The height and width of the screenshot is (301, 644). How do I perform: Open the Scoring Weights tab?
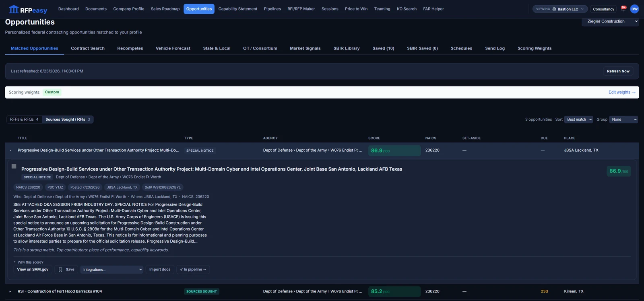click(535, 48)
